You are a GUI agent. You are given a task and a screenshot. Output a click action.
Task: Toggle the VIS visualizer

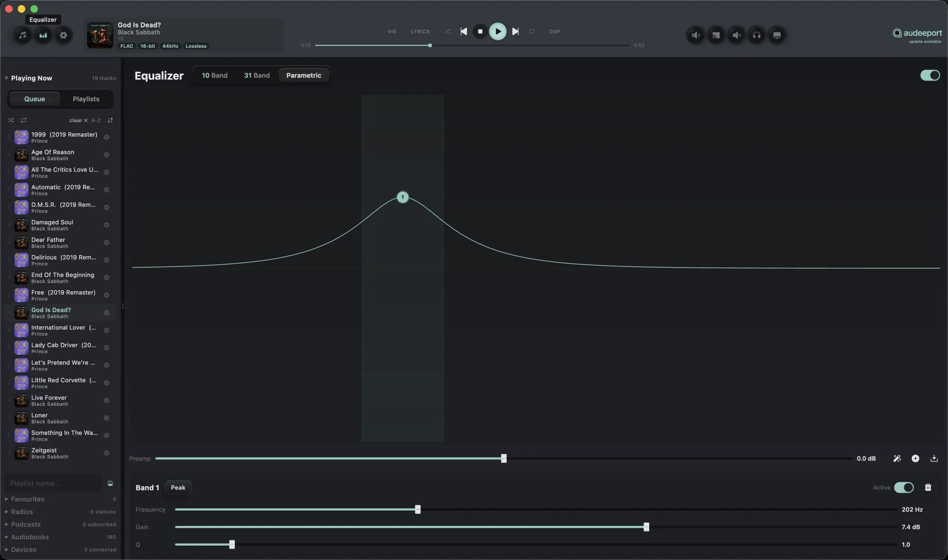392,32
